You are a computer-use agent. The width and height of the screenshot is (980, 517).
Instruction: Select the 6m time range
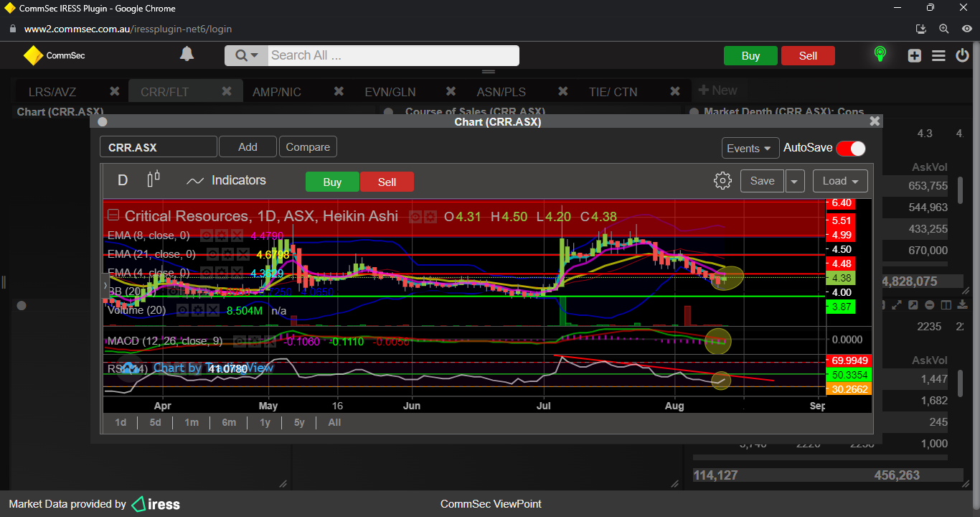[x=229, y=422]
